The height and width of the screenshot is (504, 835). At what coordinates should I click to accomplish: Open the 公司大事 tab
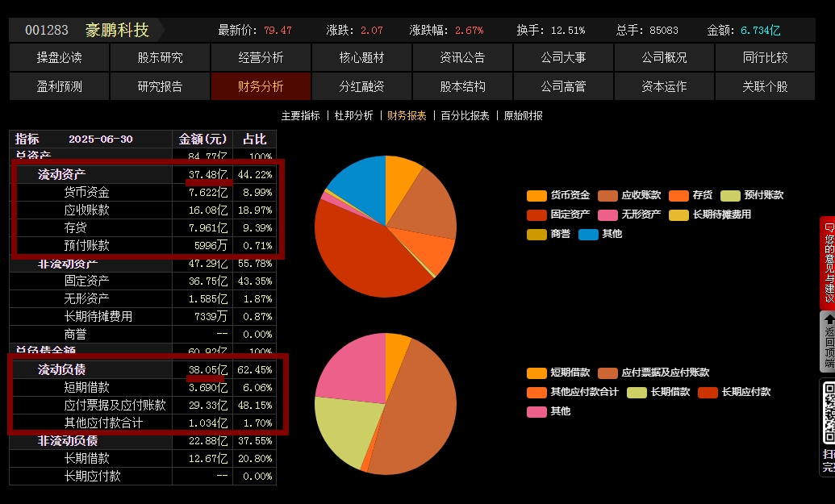563,57
